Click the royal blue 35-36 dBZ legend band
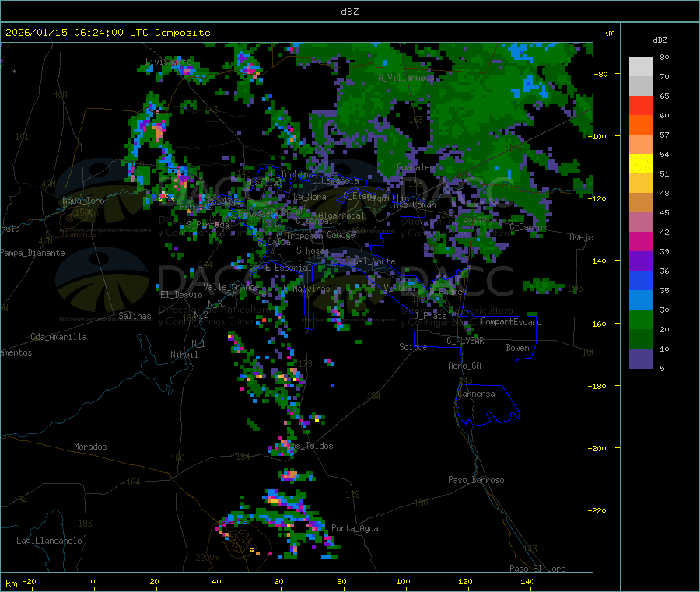 641,281
